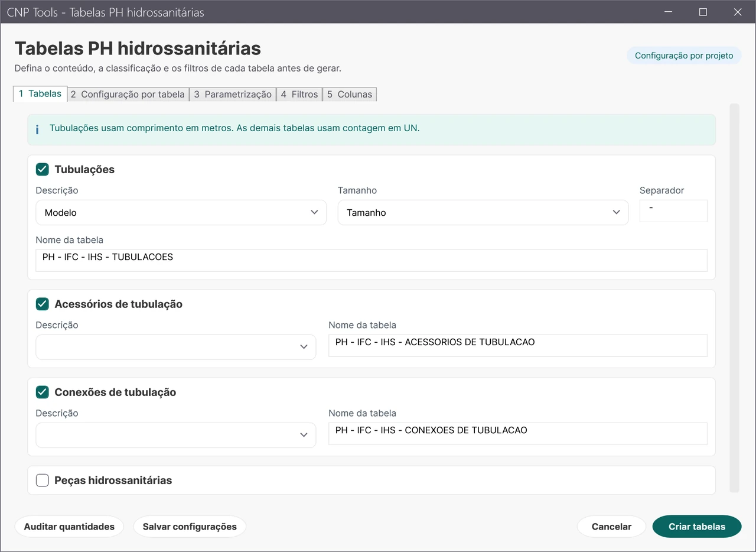Click the Tabelas PH hidrossanitárias heading
756x552 pixels.
click(138, 48)
